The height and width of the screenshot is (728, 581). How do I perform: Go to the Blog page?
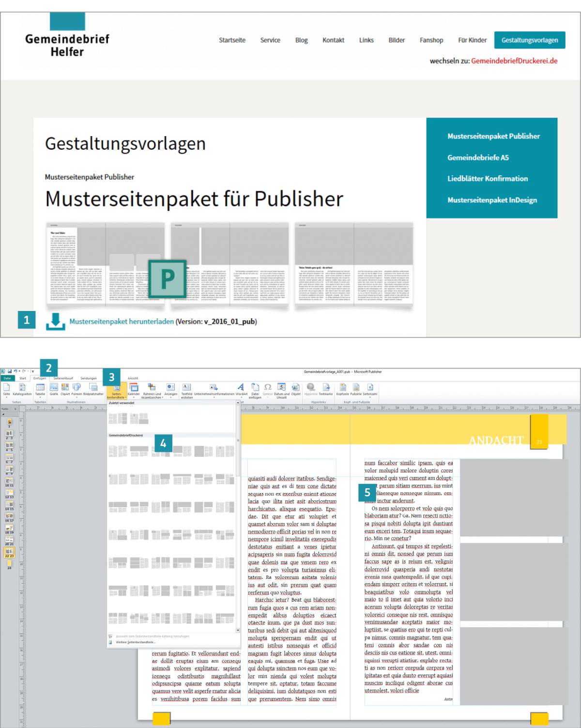tap(301, 40)
